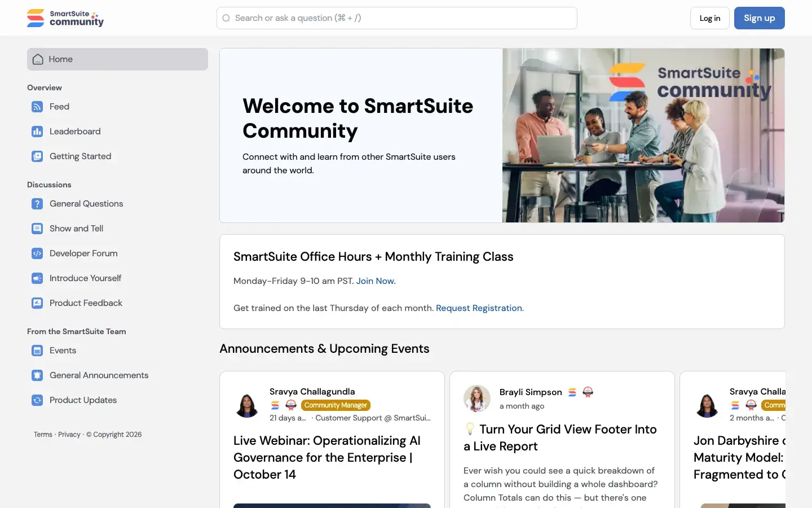This screenshot has height=508, width=812.
Task: Select General Questions discussion space
Action: 117,204
